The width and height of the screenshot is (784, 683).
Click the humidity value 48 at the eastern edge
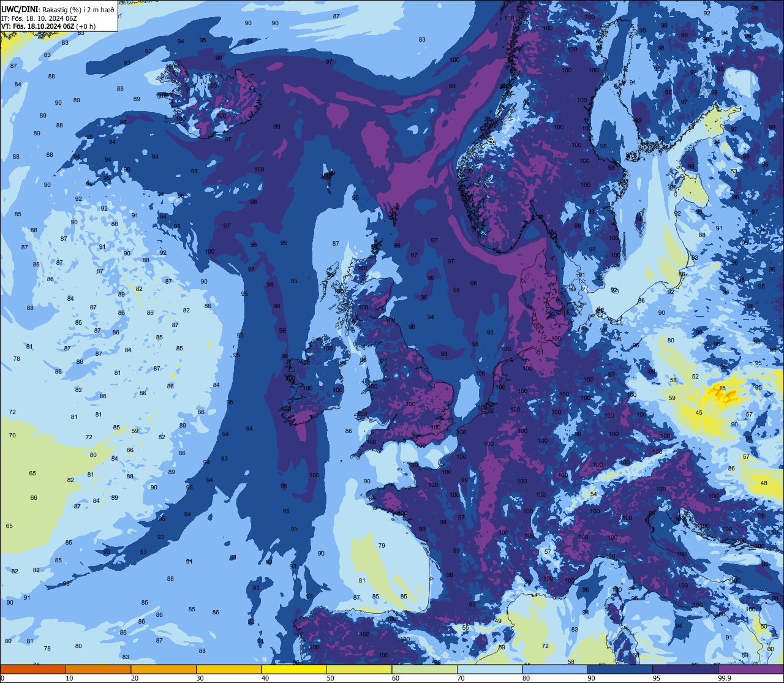(x=764, y=483)
